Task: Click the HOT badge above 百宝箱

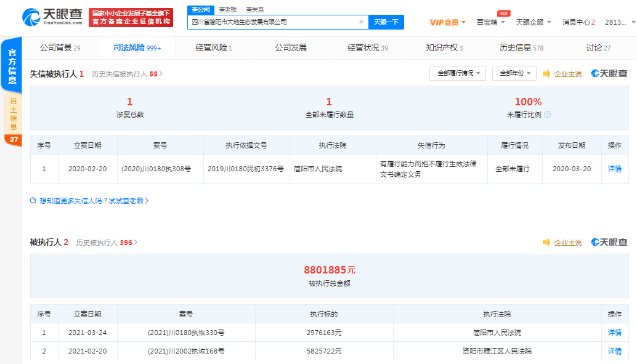Action: [x=504, y=14]
